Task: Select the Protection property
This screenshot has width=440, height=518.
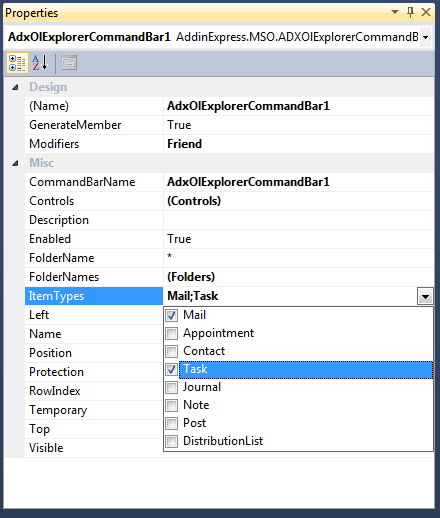Action: pos(94,372)
